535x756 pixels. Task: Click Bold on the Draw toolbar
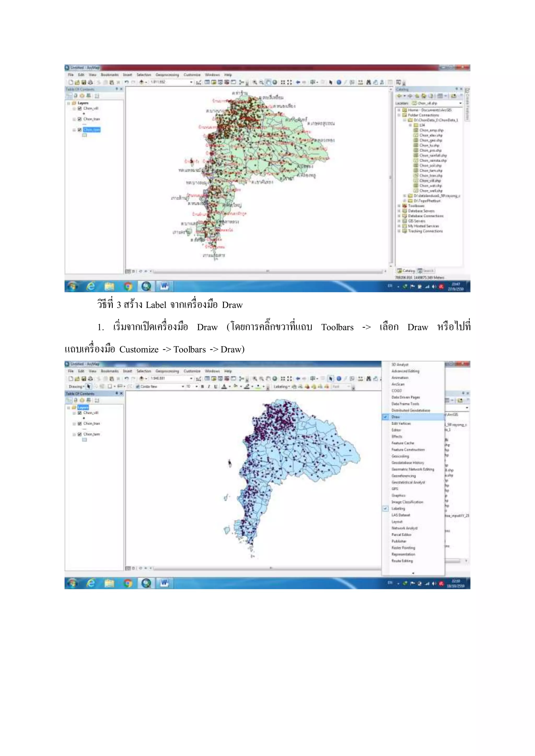(202, 387)
